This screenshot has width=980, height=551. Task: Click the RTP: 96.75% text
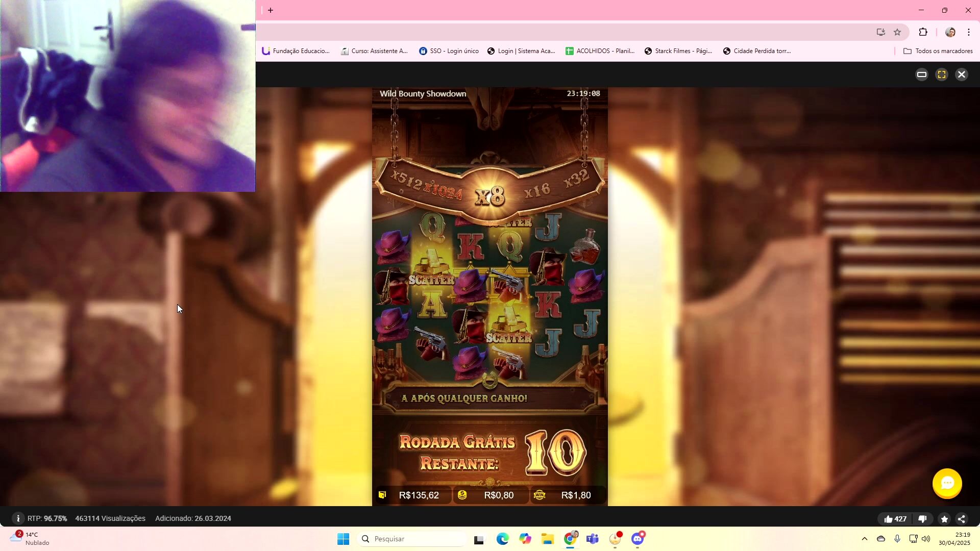47,518
